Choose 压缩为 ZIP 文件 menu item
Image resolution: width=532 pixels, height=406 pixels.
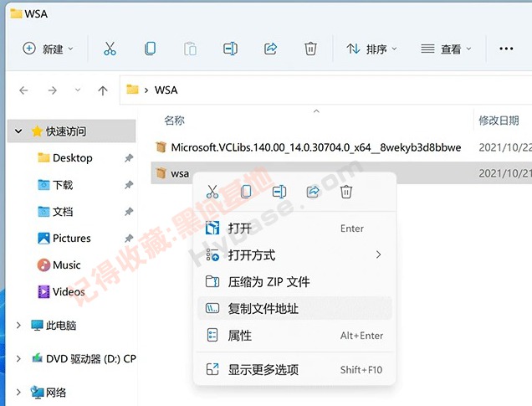tap(294, 282)
